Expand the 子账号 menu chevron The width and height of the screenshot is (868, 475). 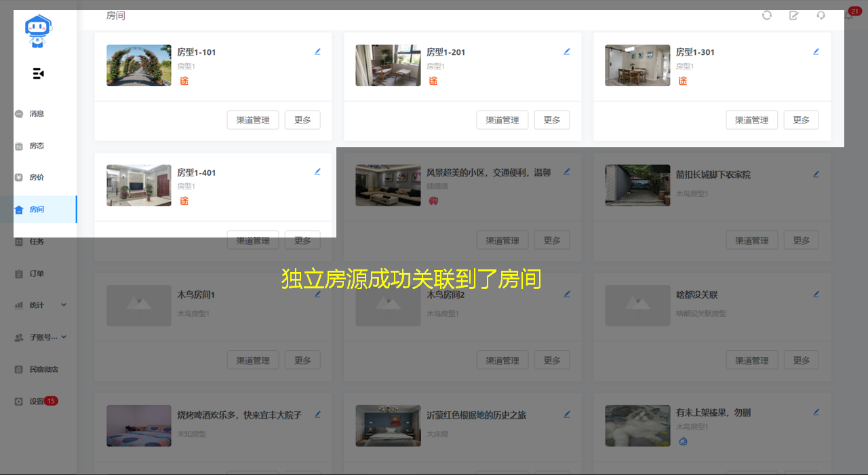click(64, 337)
